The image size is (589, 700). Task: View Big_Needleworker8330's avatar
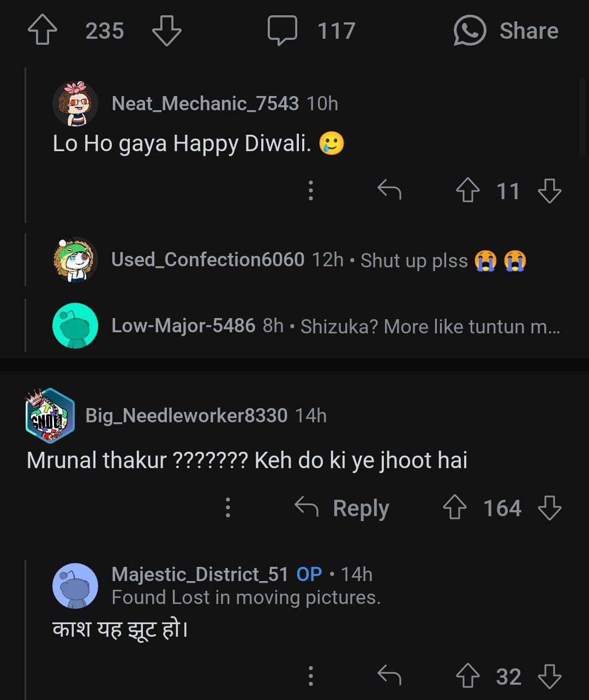click(x=50, y=416)
